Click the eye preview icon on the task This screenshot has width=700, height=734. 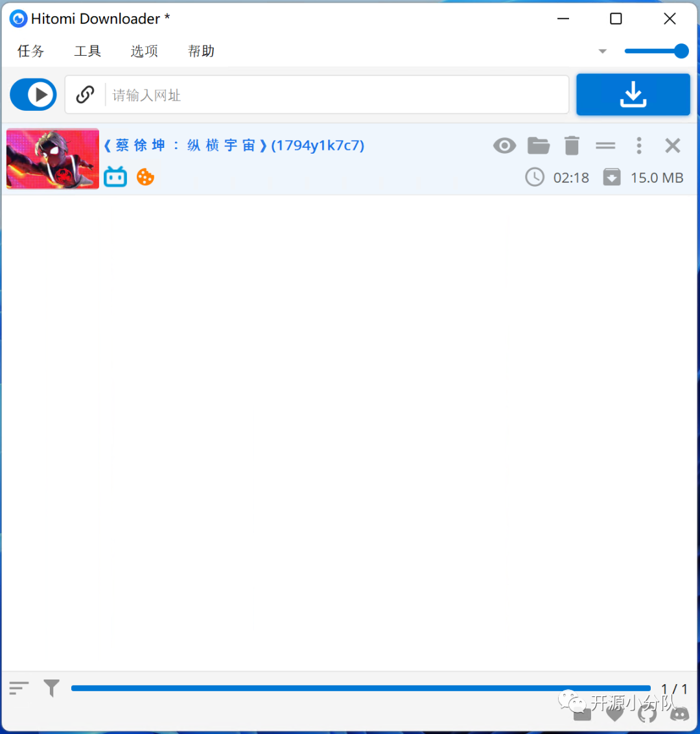[x=504, y=146]
